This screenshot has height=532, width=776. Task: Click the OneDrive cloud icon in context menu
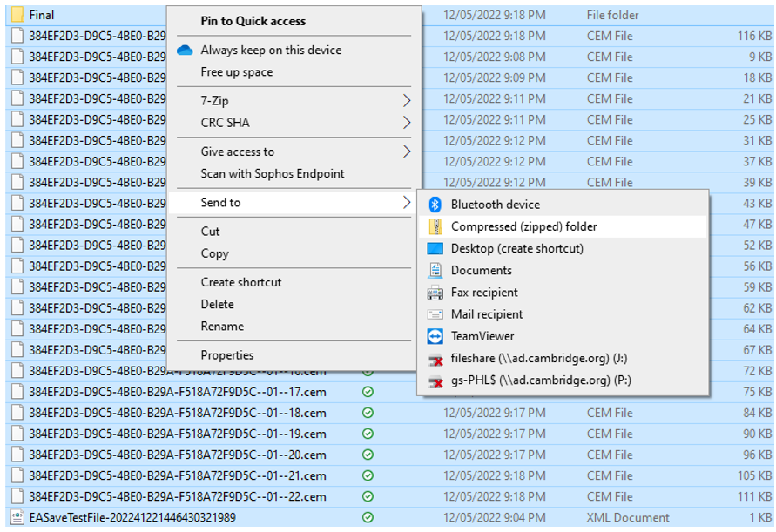tap(185, 51)
